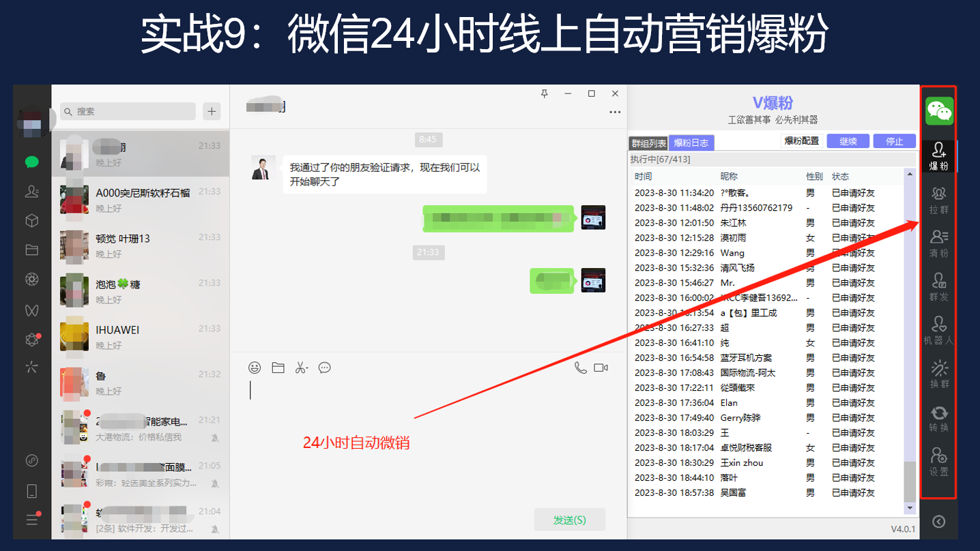Click the 状态 column header
This screenshot has width=980, height=551.
click(x=841, y=177)
